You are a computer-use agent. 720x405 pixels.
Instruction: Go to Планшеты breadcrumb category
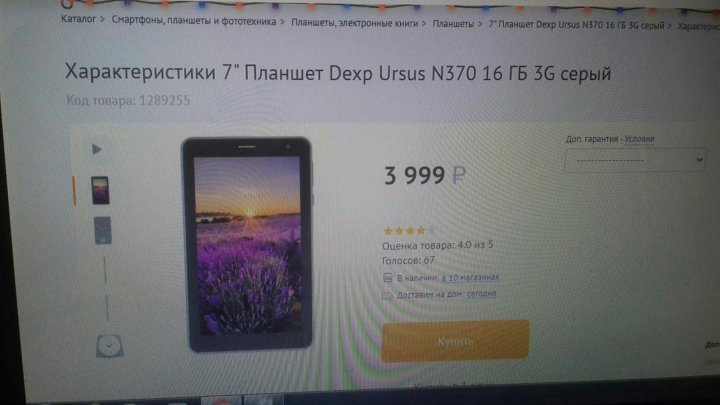453,24
